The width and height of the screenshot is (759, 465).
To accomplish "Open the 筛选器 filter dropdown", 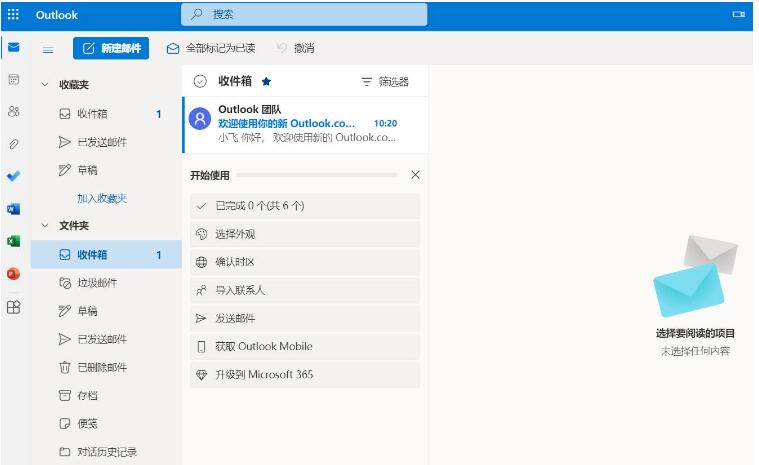I will tap(385, 82).
